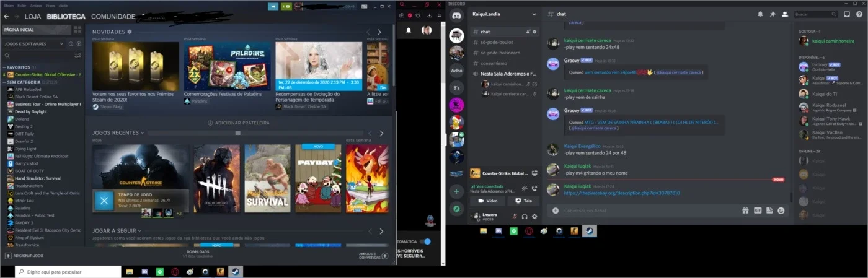The width and height of the screenshot is (868, 278).
Task: Open Steam library advanced filter icon
Action: pos(78,56)
